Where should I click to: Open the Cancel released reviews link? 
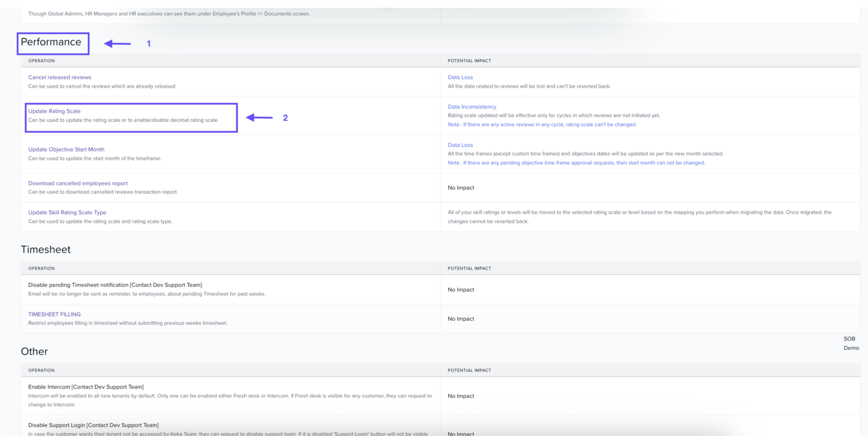tap(60, 77)
